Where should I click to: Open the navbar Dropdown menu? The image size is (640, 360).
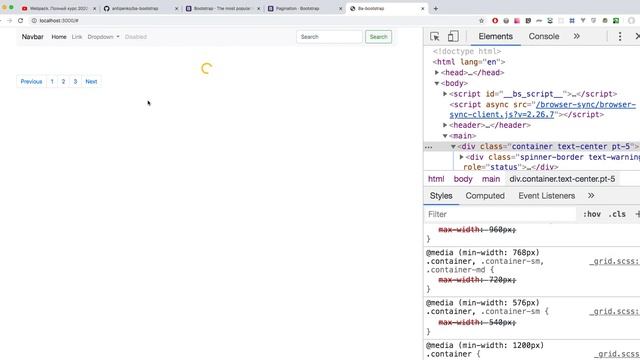pos(104,37)
